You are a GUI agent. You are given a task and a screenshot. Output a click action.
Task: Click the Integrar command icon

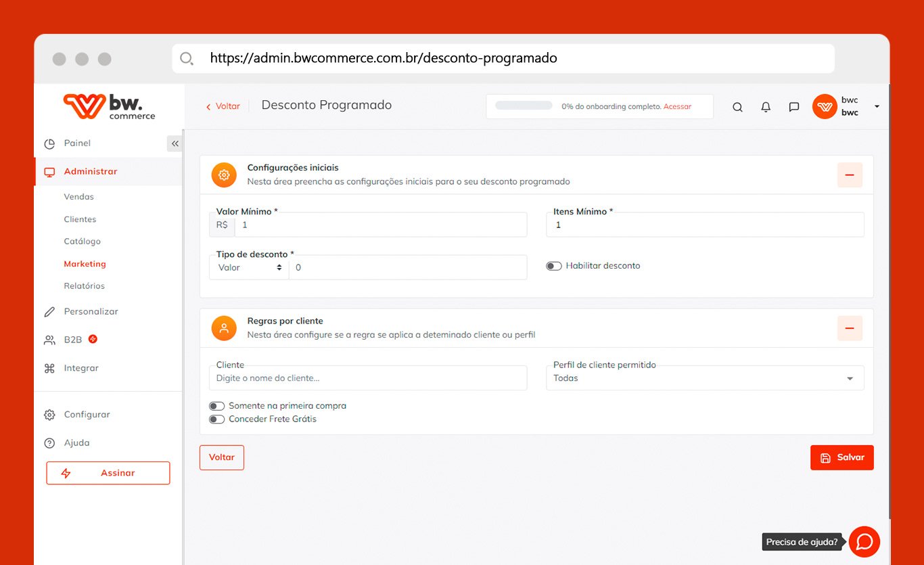(49, 368)
